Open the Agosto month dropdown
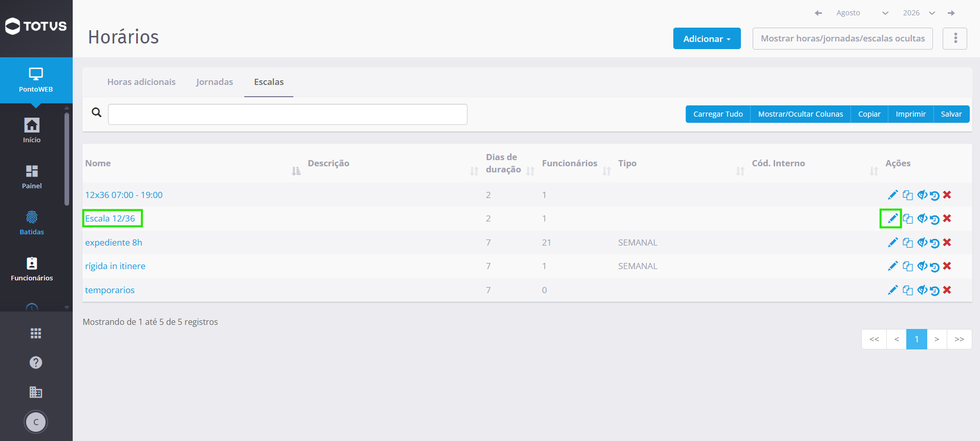The image size is (980, 441). click(862, 13)
